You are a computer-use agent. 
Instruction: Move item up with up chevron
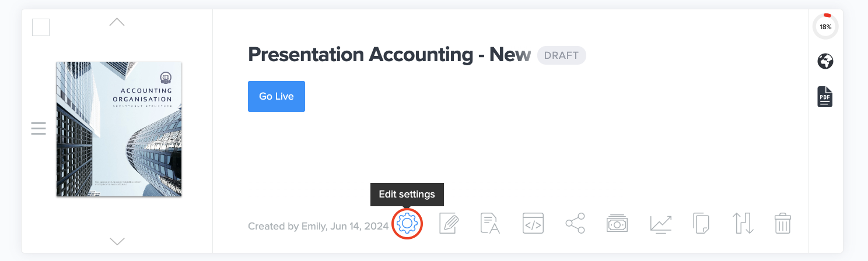coord(117,22)
